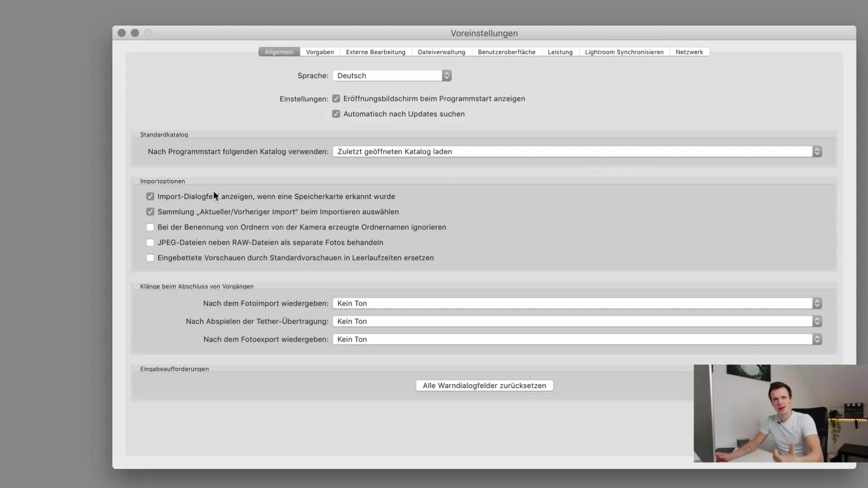Minimize the Voreinstellungen window
Screen dimensions: 868x488
pos(135,33)
